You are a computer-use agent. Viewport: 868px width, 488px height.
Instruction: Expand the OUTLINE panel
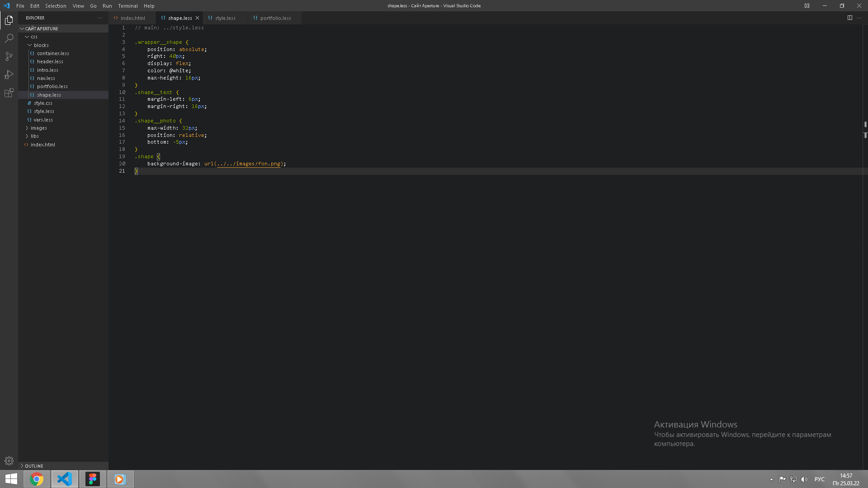point(63,466)
